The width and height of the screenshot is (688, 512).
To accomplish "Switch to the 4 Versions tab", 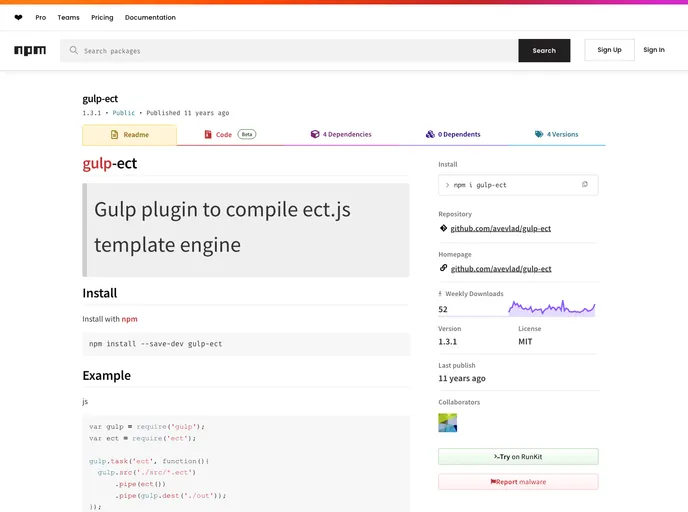I will tap(556, 134).
